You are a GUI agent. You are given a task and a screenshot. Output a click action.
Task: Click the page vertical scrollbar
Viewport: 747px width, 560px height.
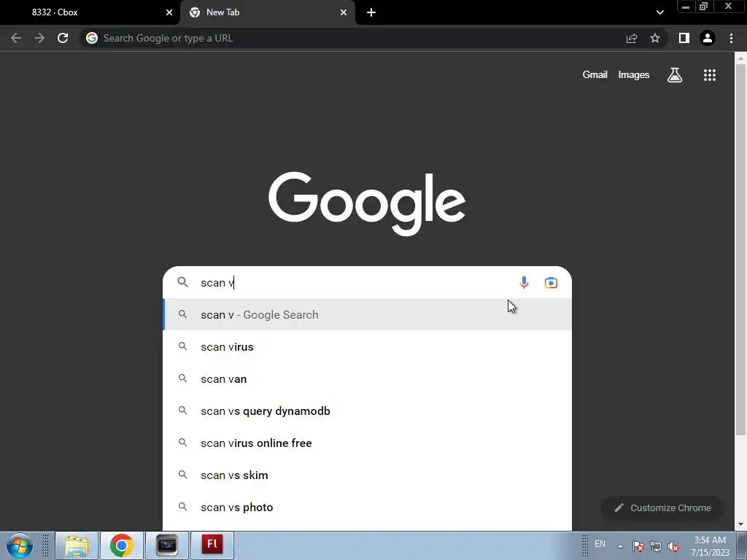point(740,248)
